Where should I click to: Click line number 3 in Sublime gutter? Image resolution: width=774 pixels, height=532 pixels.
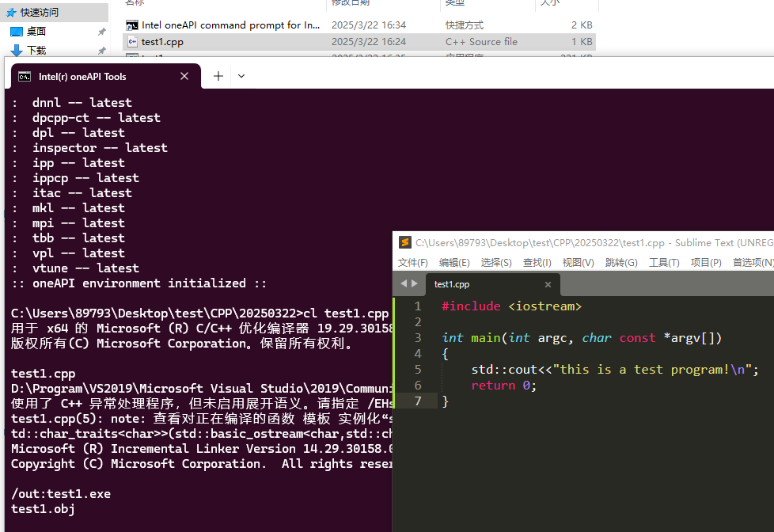coord(418,338)
